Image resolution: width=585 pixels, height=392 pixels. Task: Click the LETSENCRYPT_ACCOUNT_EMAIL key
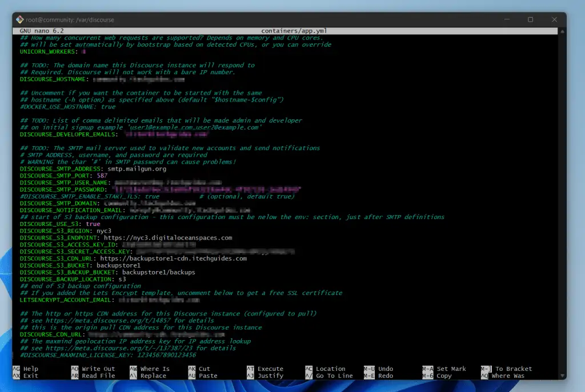65,300
